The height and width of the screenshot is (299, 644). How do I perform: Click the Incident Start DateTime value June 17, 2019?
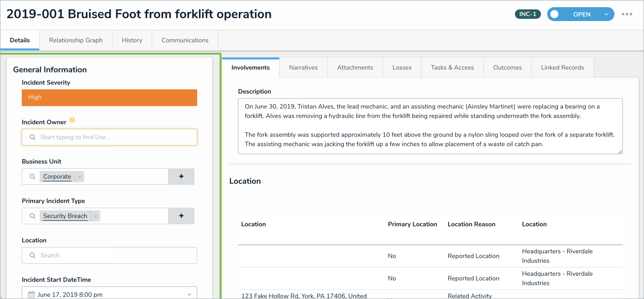click(70, 295)
